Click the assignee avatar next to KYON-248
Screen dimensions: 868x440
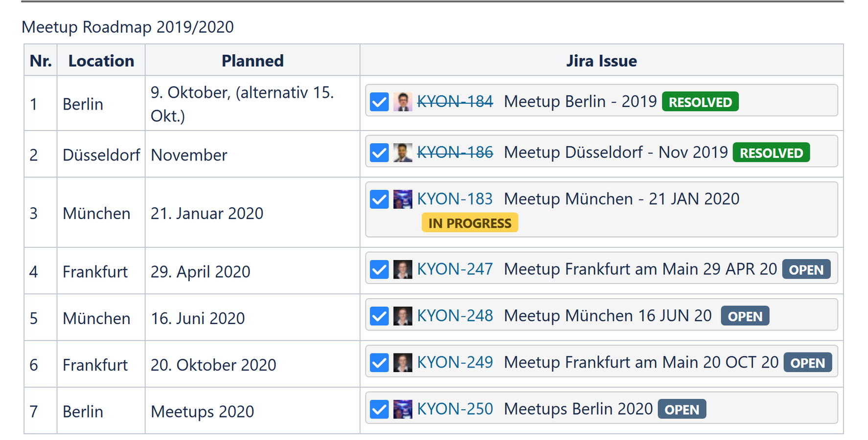point(403,316)
